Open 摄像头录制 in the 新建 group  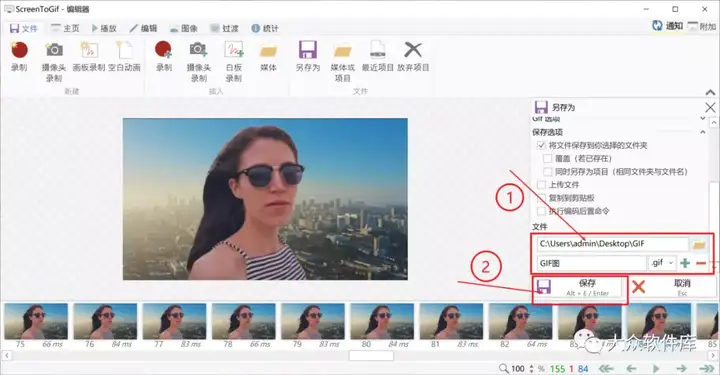(x=54, y=61)
